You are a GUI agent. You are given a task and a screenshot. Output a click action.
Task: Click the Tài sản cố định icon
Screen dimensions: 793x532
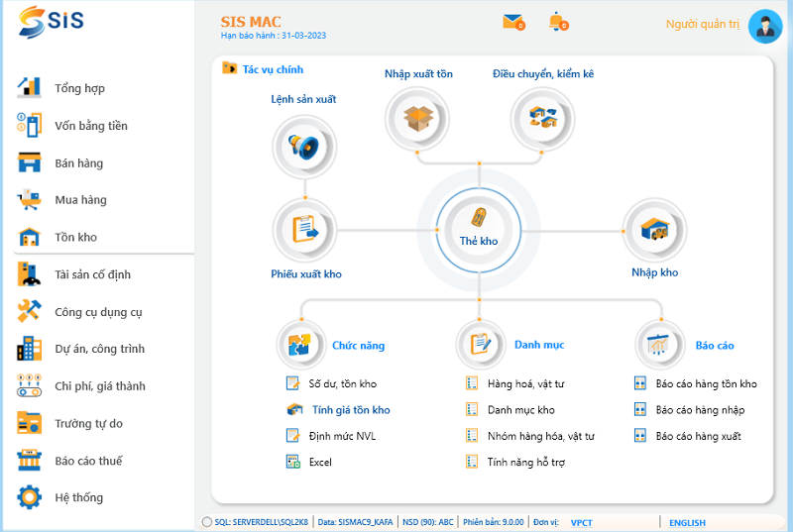(x=29, y=273)
